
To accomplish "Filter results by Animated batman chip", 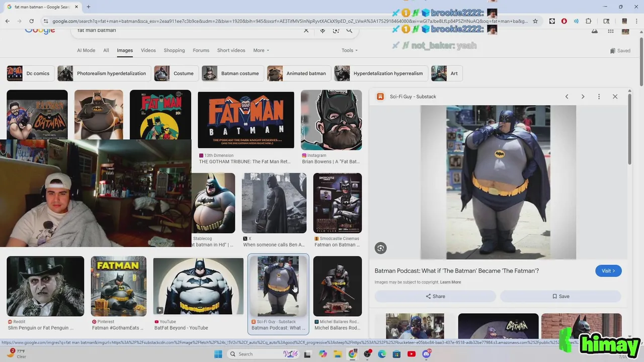I will [x=298, y=73].
